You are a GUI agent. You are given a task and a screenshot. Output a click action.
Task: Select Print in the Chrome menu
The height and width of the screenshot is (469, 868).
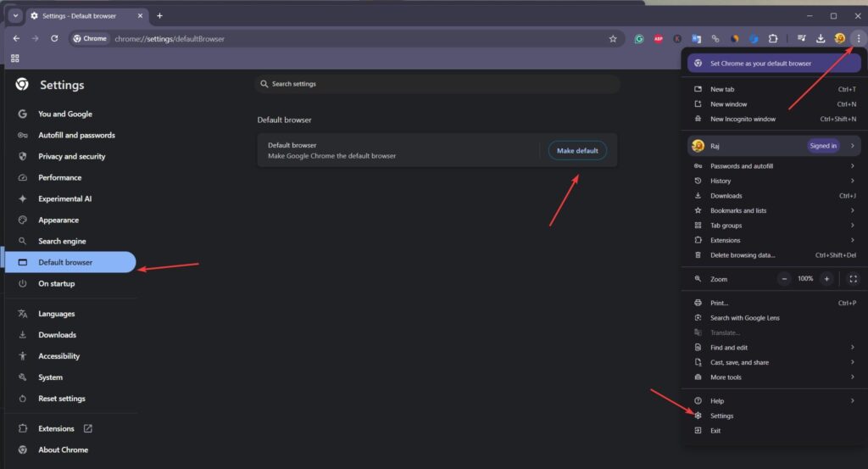pyautogui.click(x=774, y=303)
